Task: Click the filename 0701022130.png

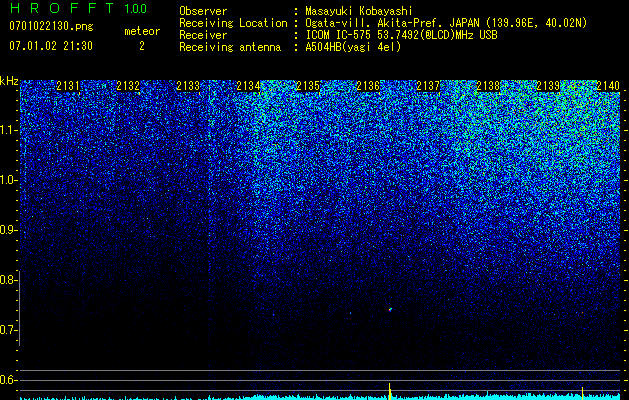Action: (x=51, y=26)
